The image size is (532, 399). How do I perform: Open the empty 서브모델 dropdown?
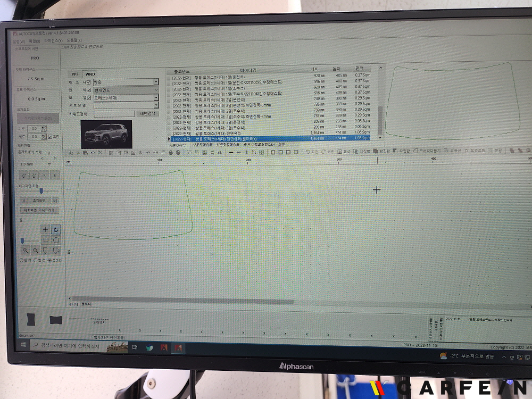point(156,105)
